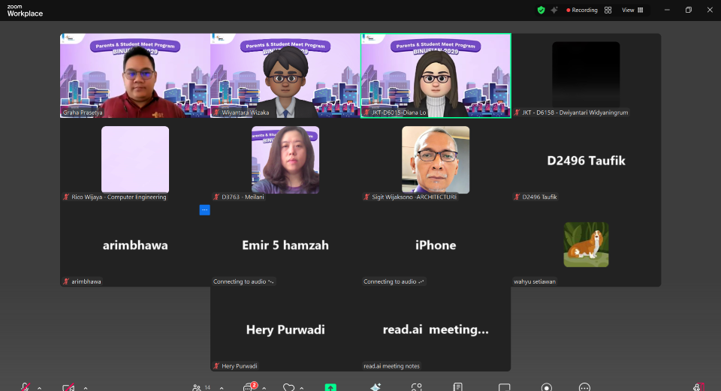This screenshot has width=721, height=391.
Task: Open the reactions heart icon
Action: (289, 387)
